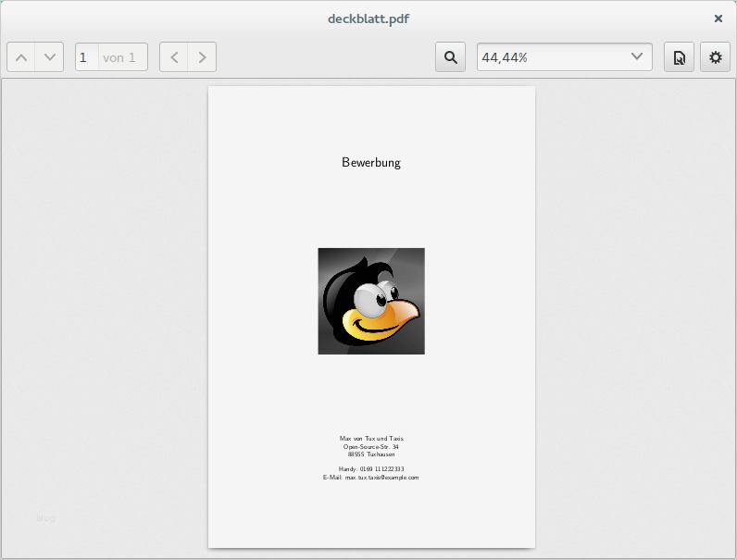
Task: Click the Bewerbung heading text
Action: [x=371, y=163]
